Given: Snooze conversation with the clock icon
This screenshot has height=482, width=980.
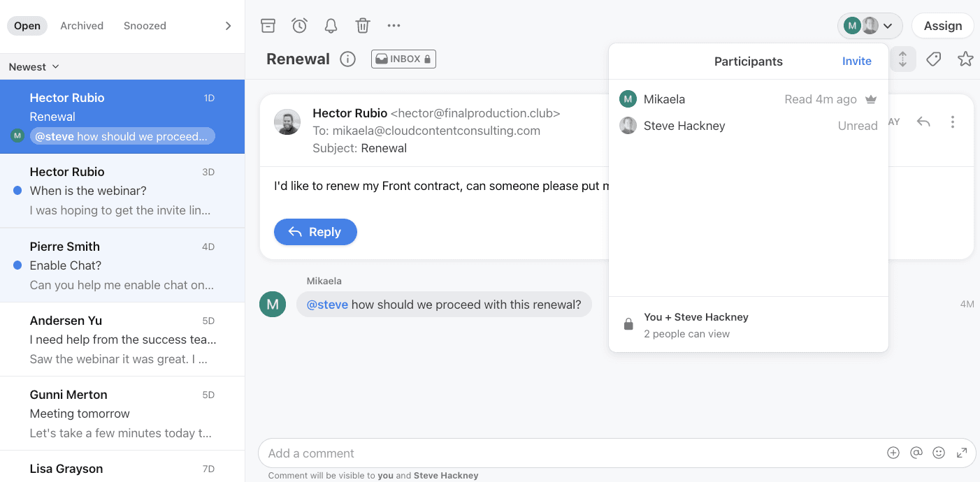Looking at the screenshot, I should (x=299, y=26).
